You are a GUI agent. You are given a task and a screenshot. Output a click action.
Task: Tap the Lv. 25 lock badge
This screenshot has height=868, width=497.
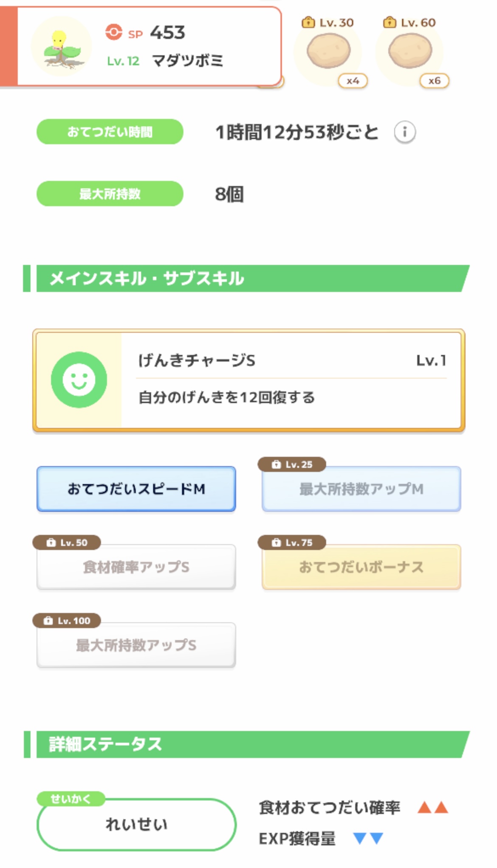pos(292,464)
